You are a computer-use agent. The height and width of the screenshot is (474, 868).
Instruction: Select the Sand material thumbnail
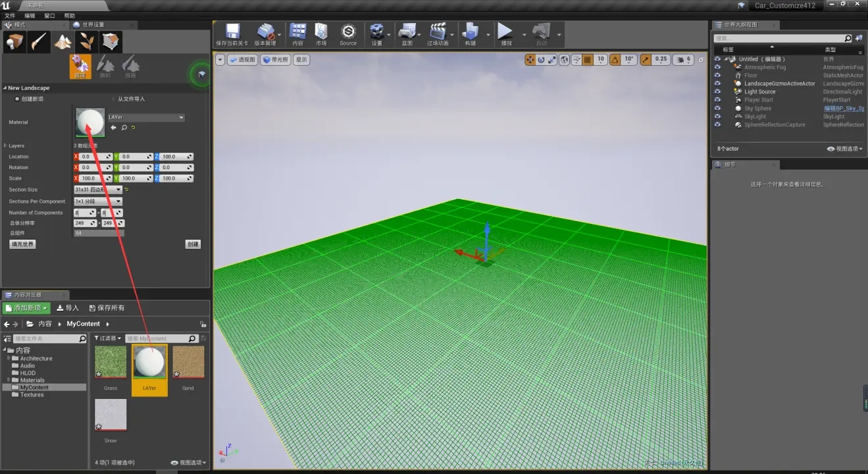[x=188, y=363]
